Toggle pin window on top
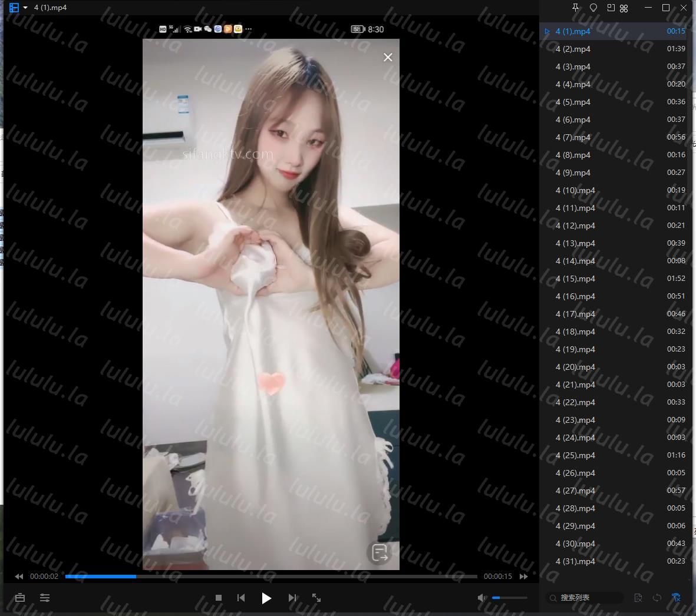This screenshot has height=616, width=696. point(576,8)
